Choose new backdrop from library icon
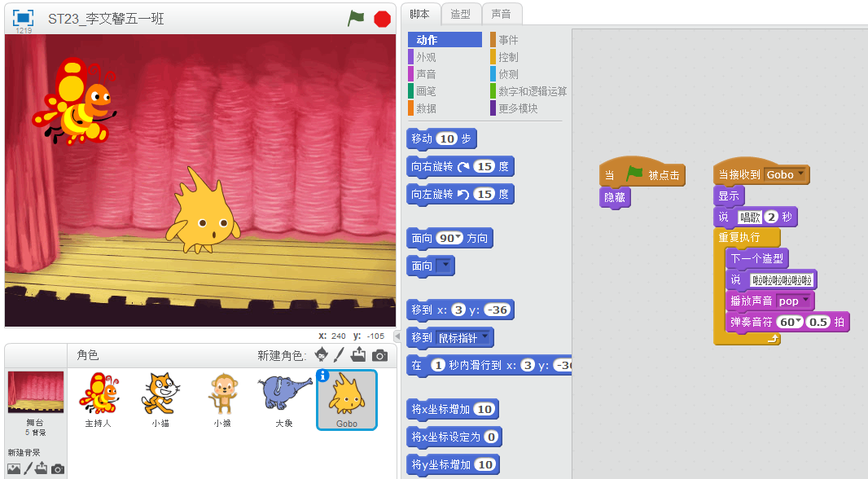 tap(14, 469)
